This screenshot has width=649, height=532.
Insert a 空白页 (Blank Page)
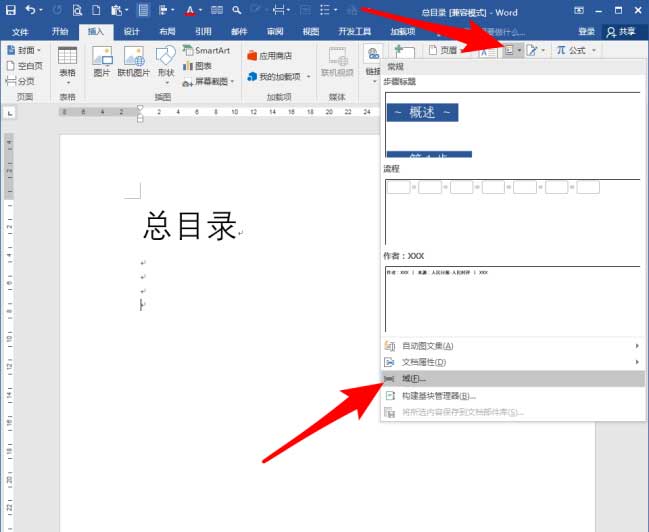tap(25, 65)
